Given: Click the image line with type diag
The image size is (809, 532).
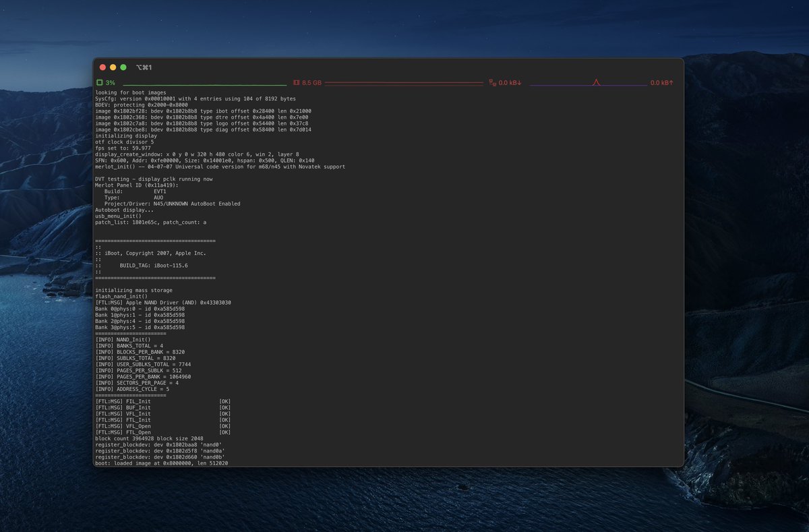Looking at the screenshot, I should pos(203,129).
